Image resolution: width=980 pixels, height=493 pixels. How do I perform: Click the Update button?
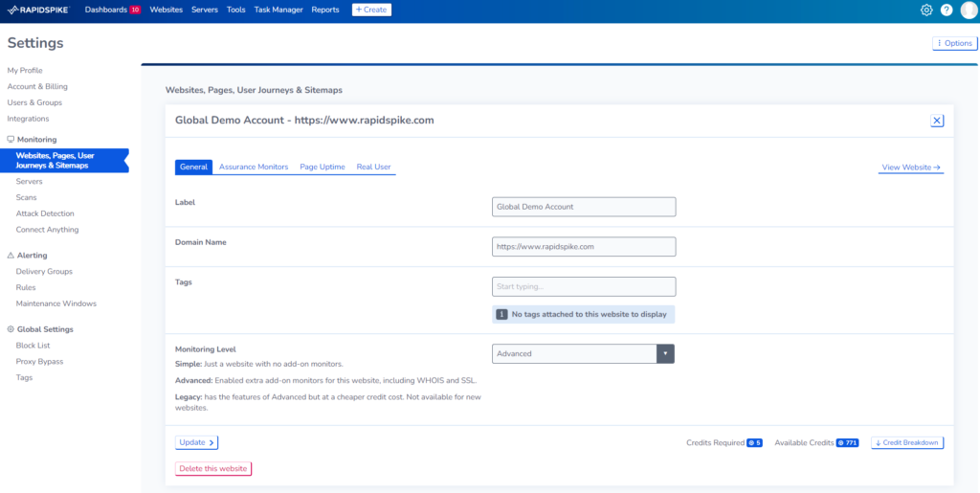196,442
